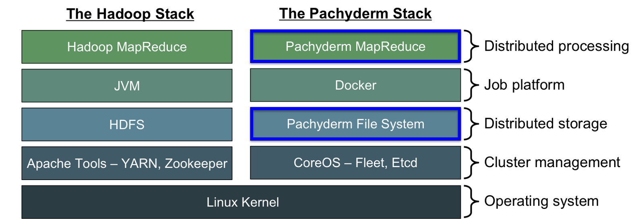Click the "Cluster management" label
The image size is (644, 219).
552,162
